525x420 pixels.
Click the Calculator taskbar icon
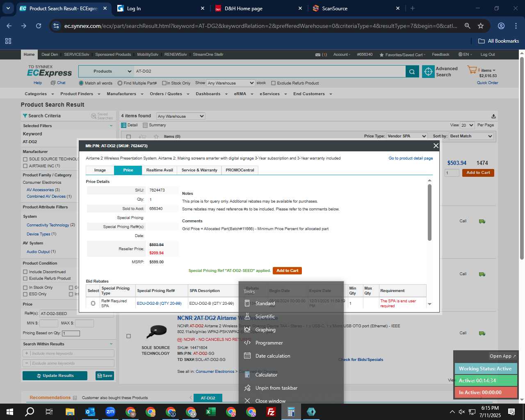click(291, 412)
